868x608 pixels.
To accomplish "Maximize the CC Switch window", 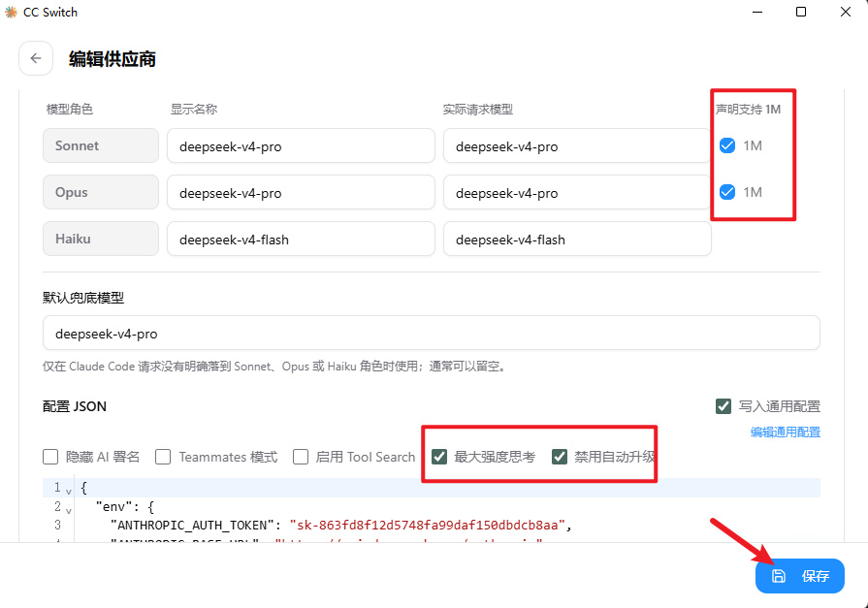I will (x=801, y=12).
